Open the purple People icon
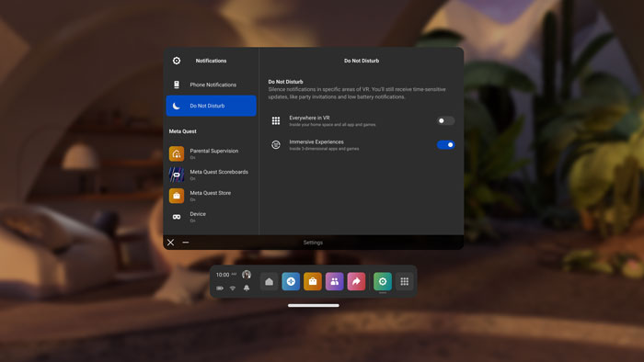 click(334, 282)
